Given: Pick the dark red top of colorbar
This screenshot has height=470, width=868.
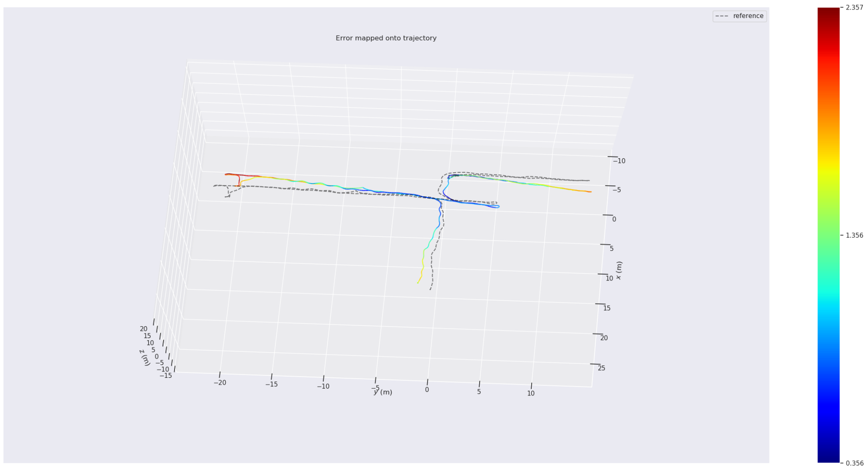Looking at the screenshot, I should coord(828,11).
